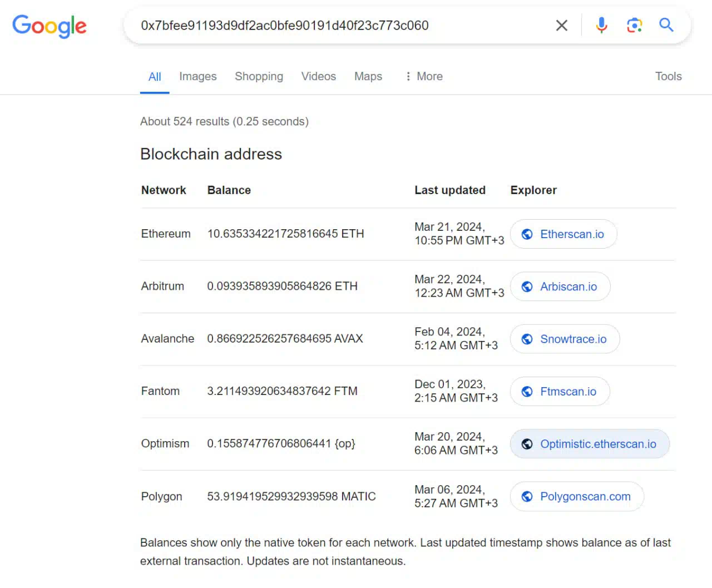712x588 pixels.
Task: Click the magnifying glass search icon
Action: tap(666, 24)
